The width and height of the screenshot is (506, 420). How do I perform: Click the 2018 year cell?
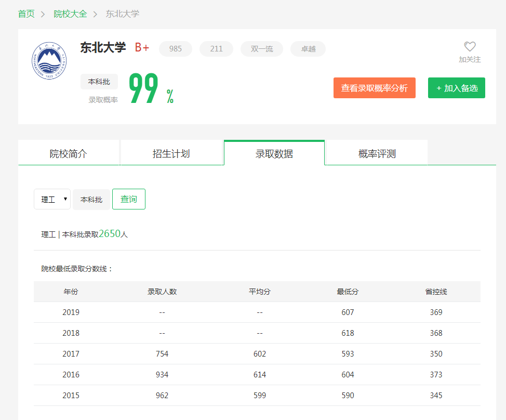coord(71,333)
